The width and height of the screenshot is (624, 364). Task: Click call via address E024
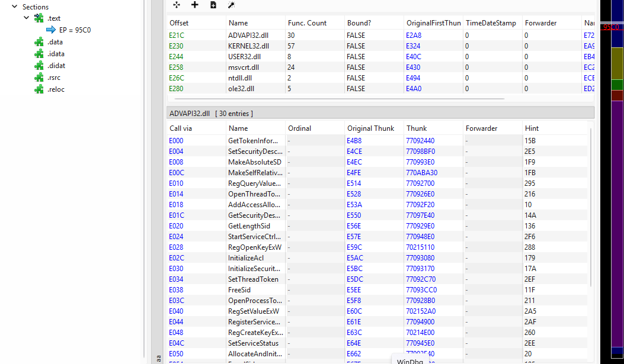point(176,237)
